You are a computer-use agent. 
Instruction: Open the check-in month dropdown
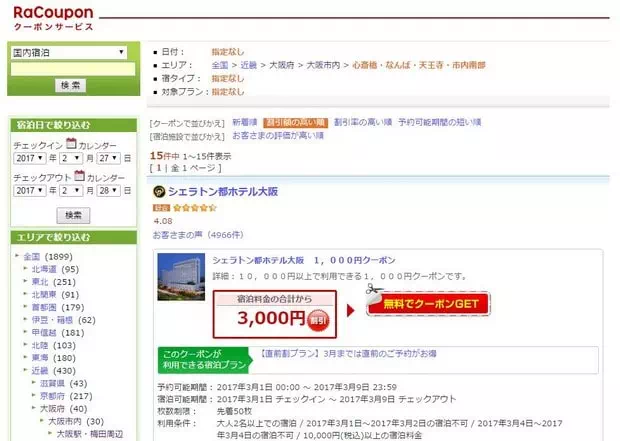71,158
